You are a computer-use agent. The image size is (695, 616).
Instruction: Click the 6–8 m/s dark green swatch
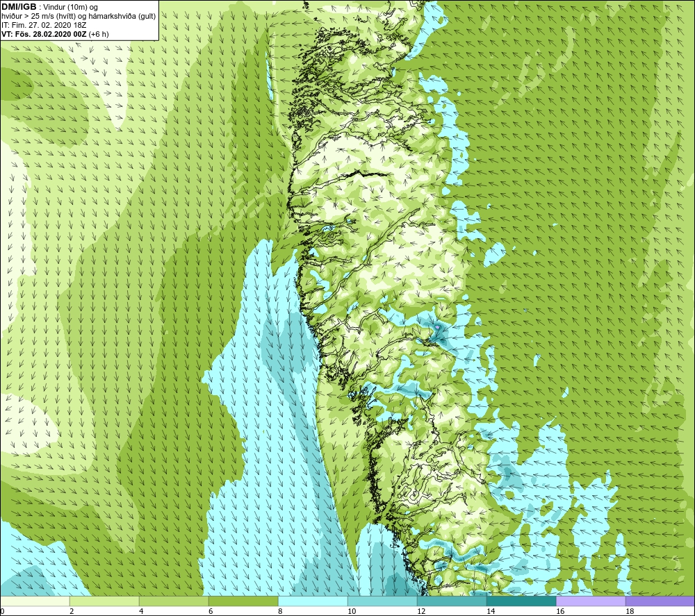(243, 601)
